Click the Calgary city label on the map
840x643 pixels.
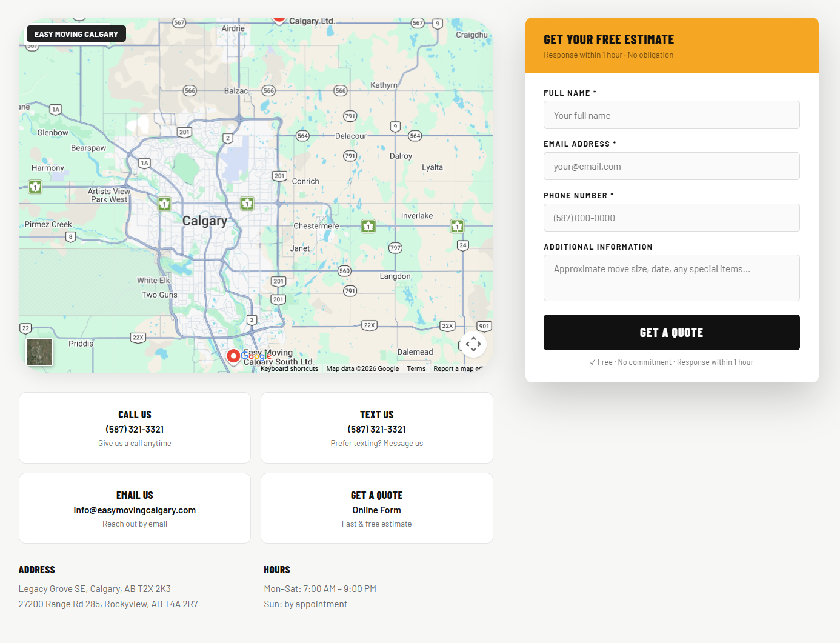[205, 221]
